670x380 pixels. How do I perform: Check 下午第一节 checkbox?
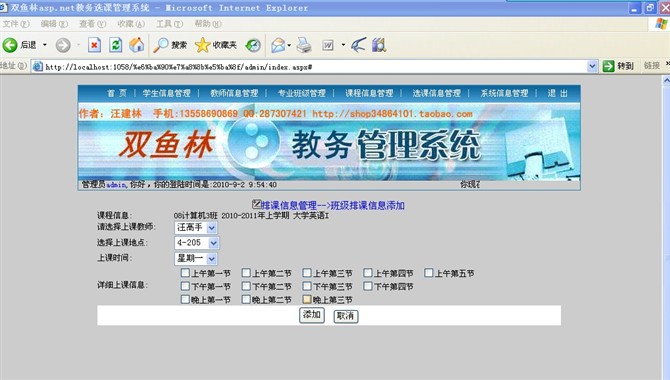pyautogui.click(x=185, y=286)
